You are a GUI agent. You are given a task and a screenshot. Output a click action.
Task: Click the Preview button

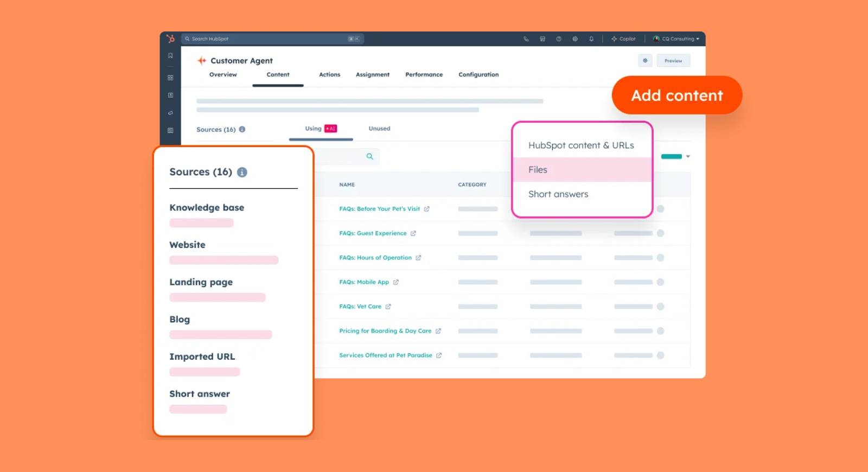(x=673, y=61)
